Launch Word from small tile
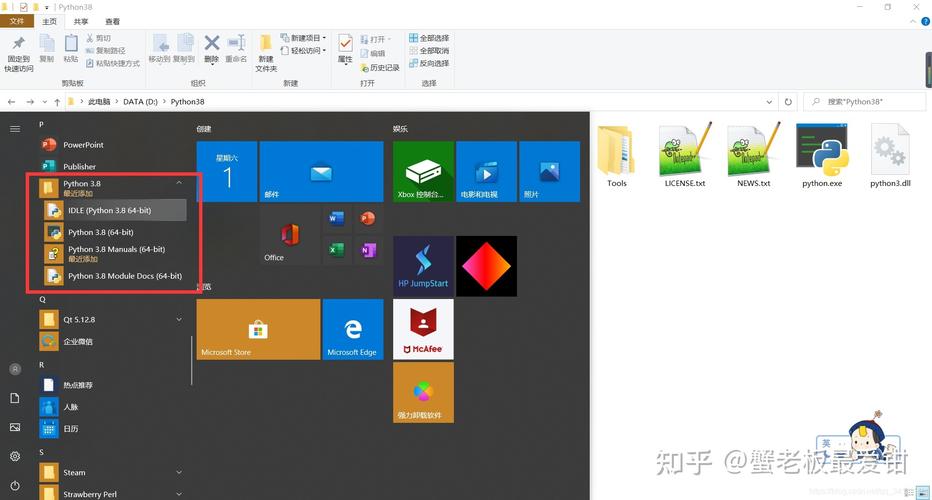The image size is (932, 500). (x=336, y=219)
